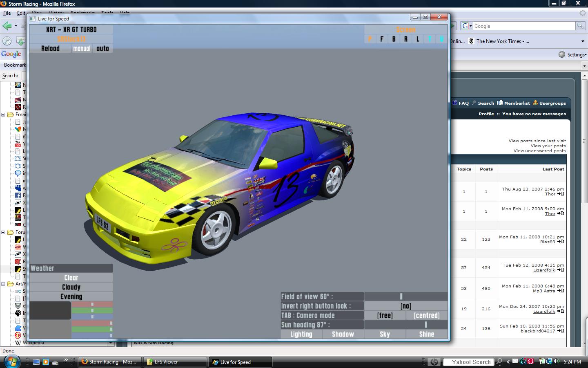Set camera mode to [centred]

point(427,315)
